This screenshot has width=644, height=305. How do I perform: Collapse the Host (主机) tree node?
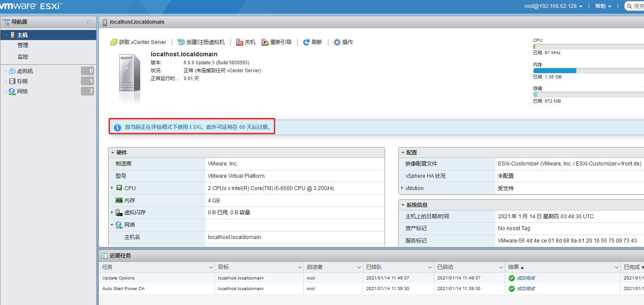tap(6, 35)
